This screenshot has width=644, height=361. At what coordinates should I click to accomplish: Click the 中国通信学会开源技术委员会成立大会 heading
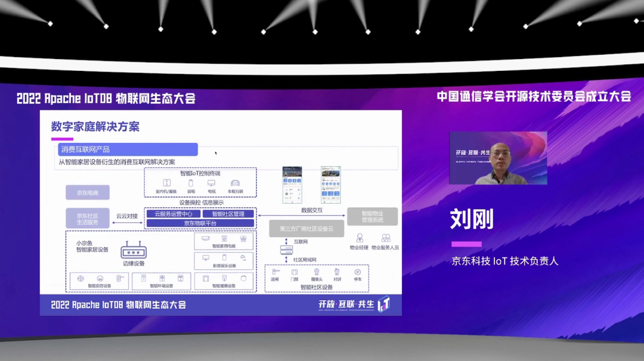coord(534,96)
